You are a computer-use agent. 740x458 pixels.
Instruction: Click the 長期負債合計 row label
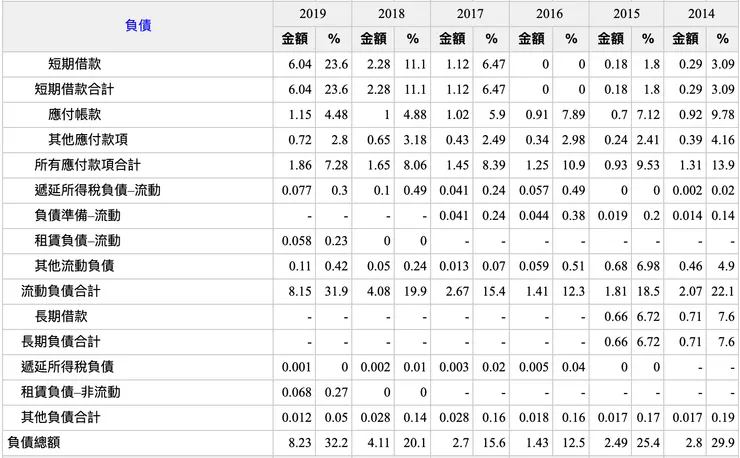pyautogui.click(x=60, y=342)
